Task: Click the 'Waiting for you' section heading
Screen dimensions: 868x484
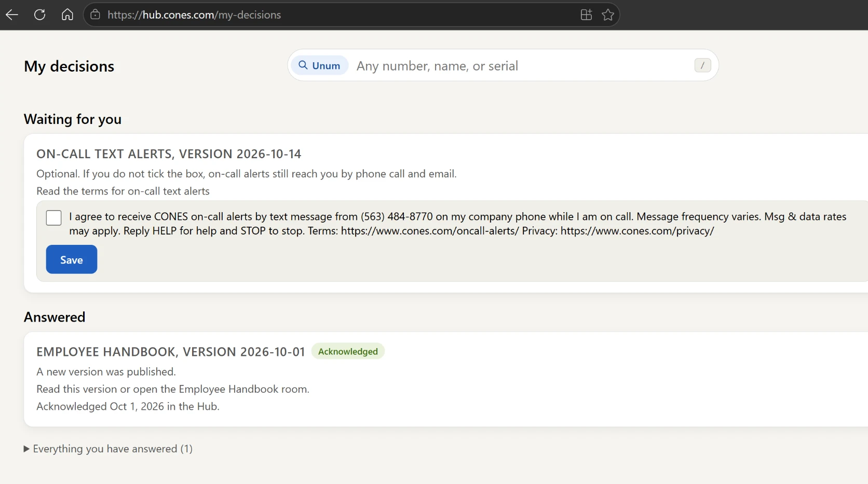Action: [73, 119]
